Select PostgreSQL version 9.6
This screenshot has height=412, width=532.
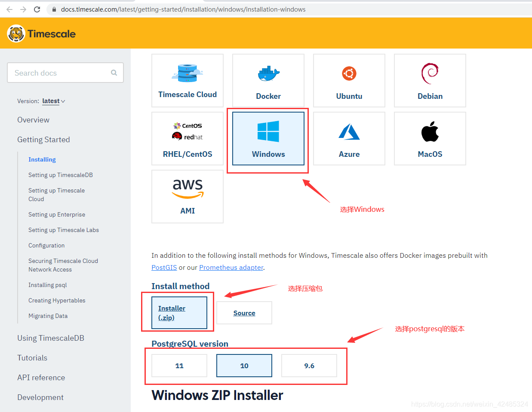pyautogui.click(x=309, y=366)
